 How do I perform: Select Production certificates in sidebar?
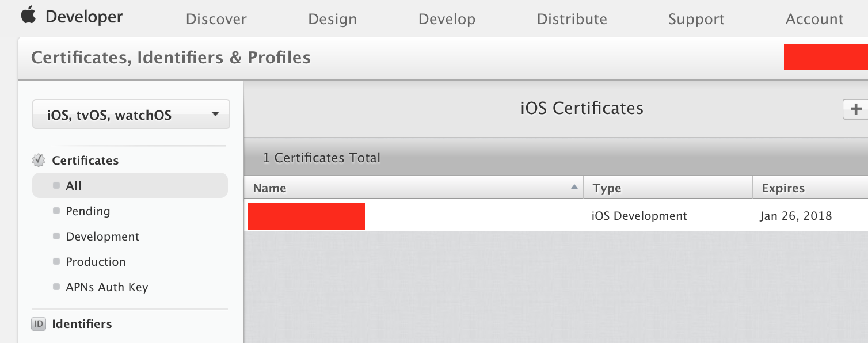pyautogui.click(x=96, y=262)
